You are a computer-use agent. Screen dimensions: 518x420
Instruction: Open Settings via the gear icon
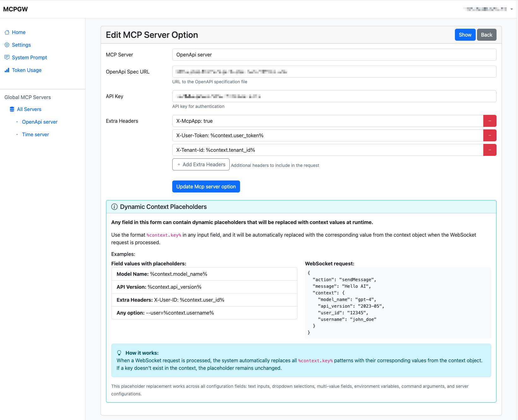[x=7, y=45]
